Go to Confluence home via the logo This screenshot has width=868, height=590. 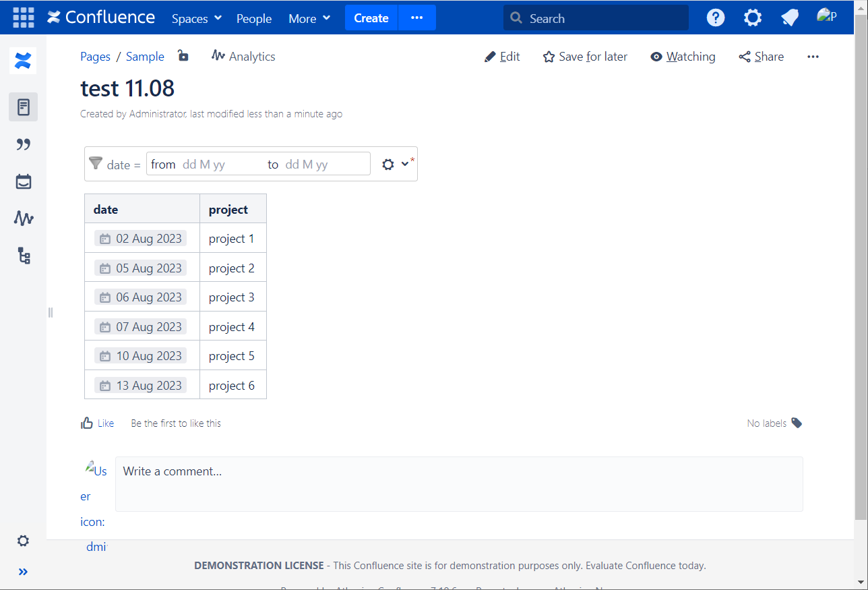101,18
